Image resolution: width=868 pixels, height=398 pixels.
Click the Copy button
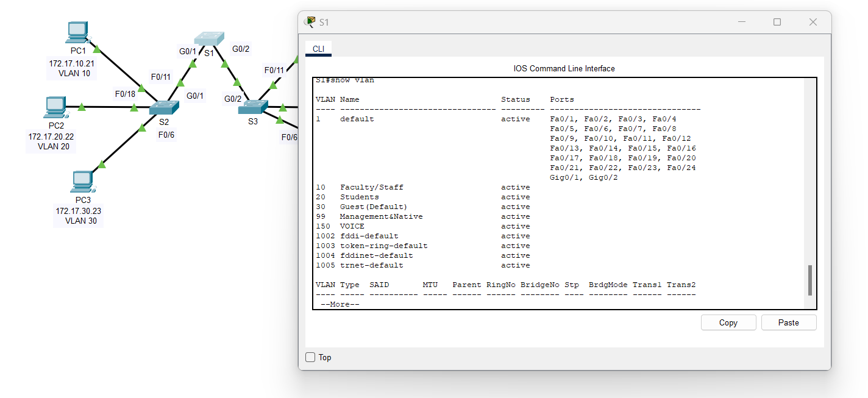728,322
